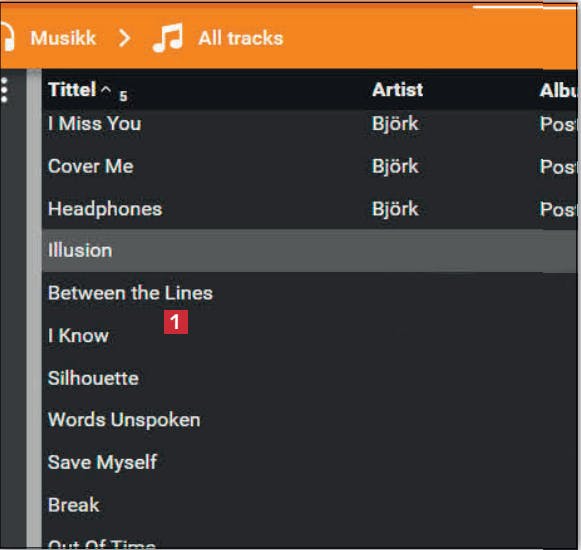
Task: Select the track Cover Me
Action: (x=309, y=166)
